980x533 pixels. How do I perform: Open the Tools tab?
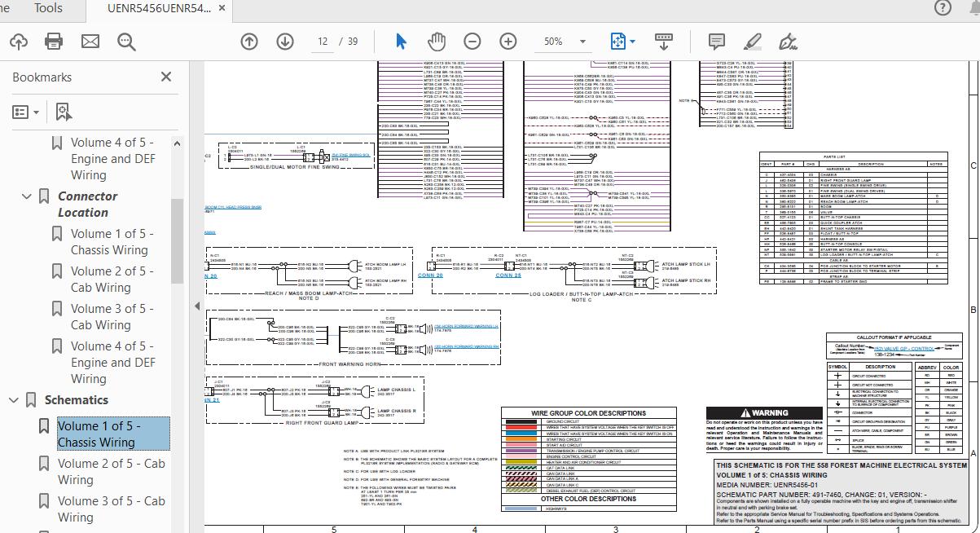[x=49, y=8]
